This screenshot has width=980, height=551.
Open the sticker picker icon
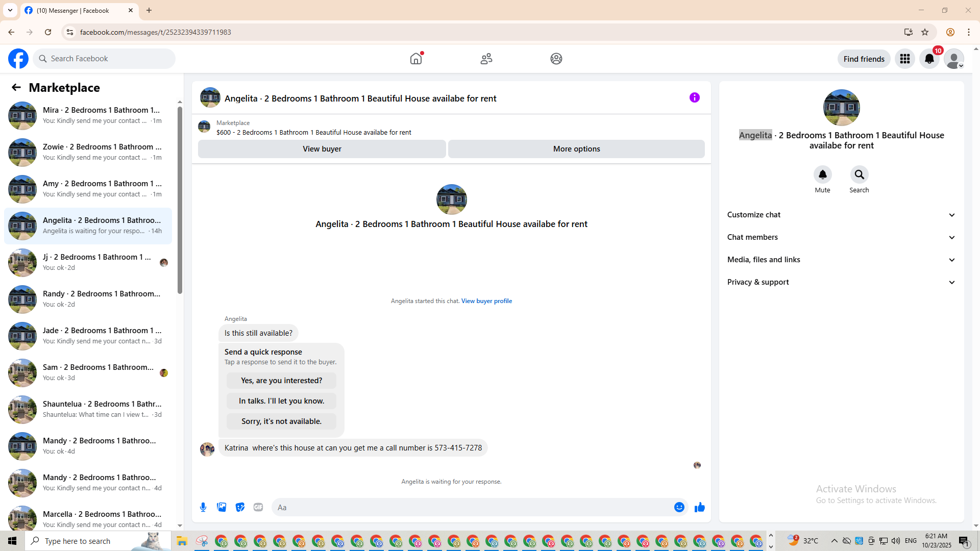pyautogui.click(x=240, y=507)
